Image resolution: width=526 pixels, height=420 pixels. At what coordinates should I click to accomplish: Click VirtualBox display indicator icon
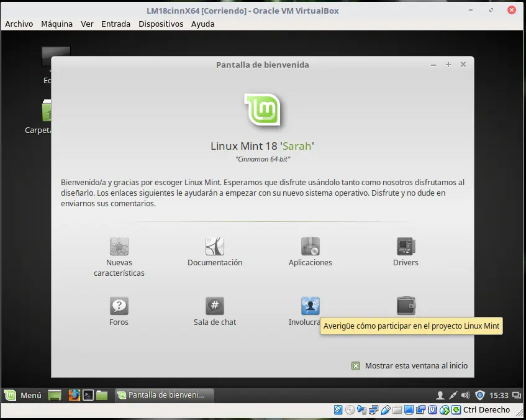(409, 410)
